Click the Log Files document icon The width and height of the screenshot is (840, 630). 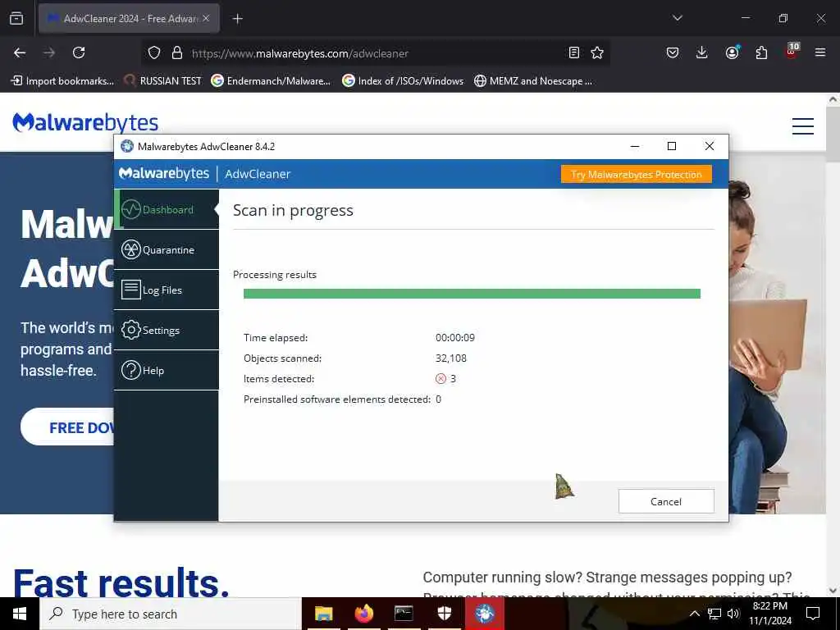(x=130, y=290)
